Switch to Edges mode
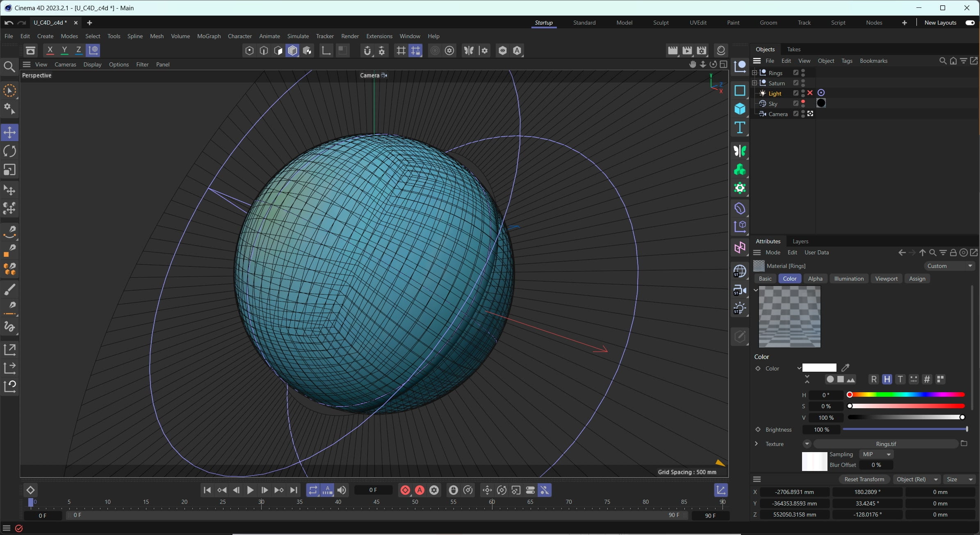This screenshot has height=535, width=980. pyautogui.click(x=264, y=50)
